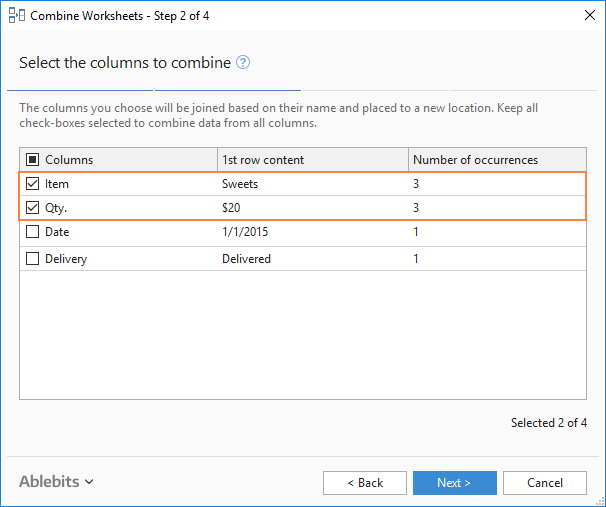Uncheck the Item column checkbox
The image size is (606, 507).
tap(32, 184)
